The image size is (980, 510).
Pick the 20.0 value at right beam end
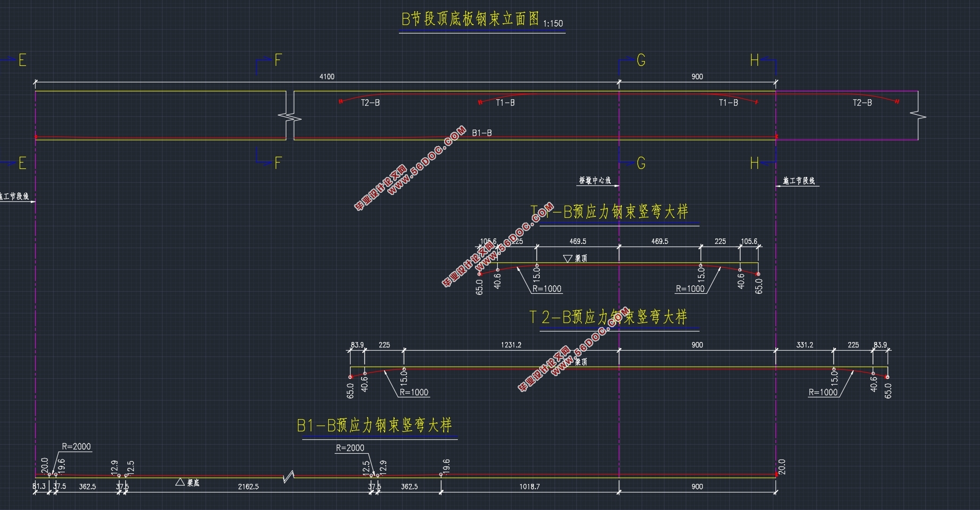pyautogui.click(x=781, y=467)
